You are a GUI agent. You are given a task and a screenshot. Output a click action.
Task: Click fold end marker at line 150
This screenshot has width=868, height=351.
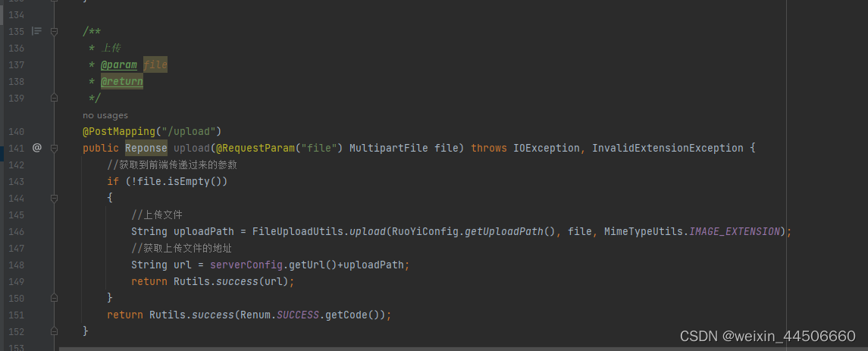[x=55, y=298]
